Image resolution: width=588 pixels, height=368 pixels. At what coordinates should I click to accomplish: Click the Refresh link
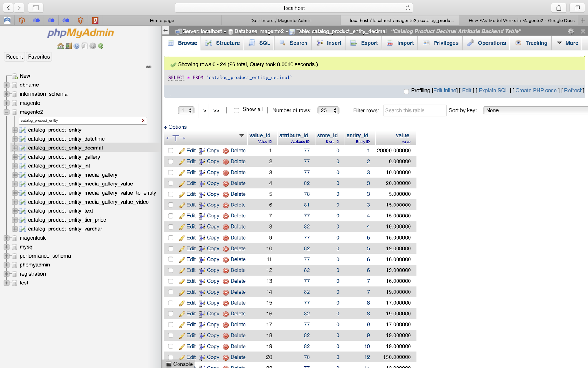[574, 91]
